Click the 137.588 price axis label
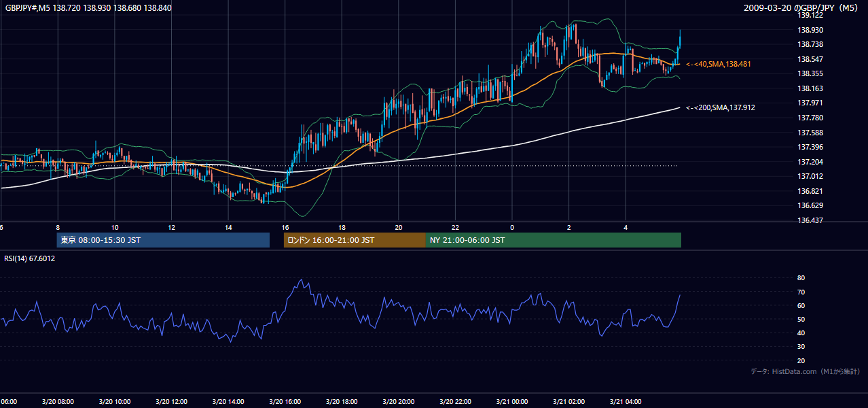Image resolution: width=868 pixels, height=408 pixels. 810,133
